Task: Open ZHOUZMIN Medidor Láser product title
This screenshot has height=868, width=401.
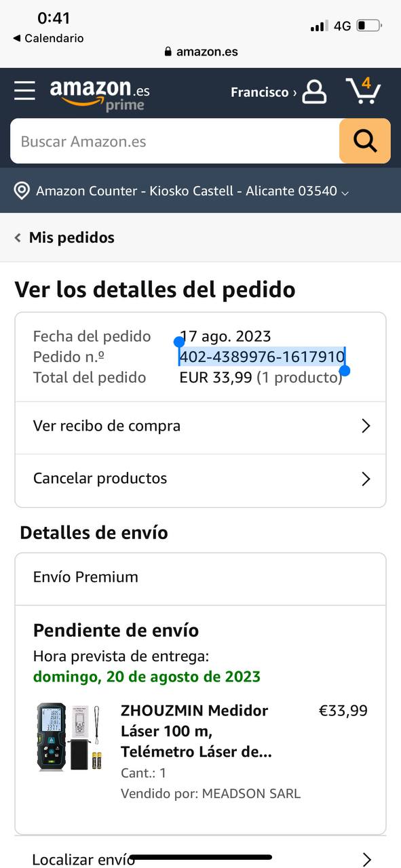Action: (196, 732)
